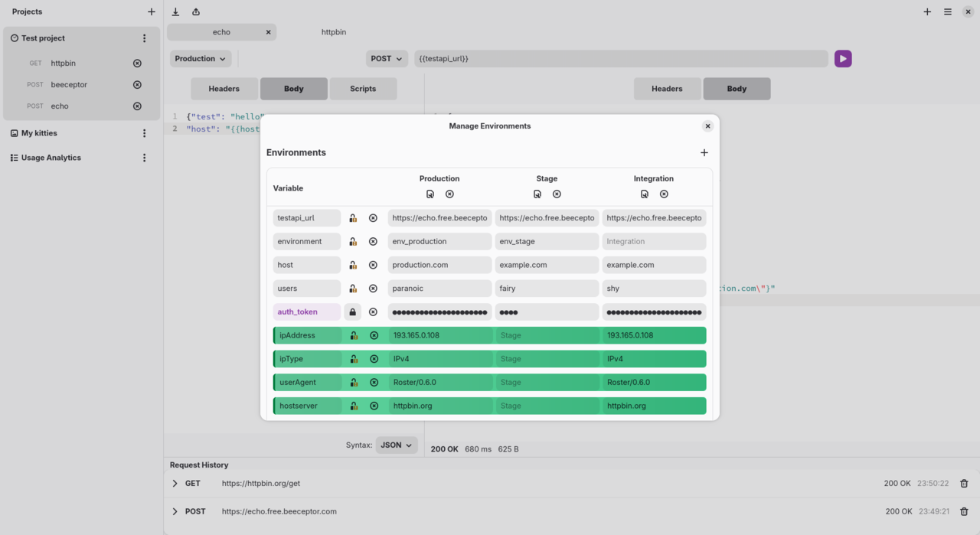Trash the GET httpbin history entry
The image size is (980, 535).
964,484
